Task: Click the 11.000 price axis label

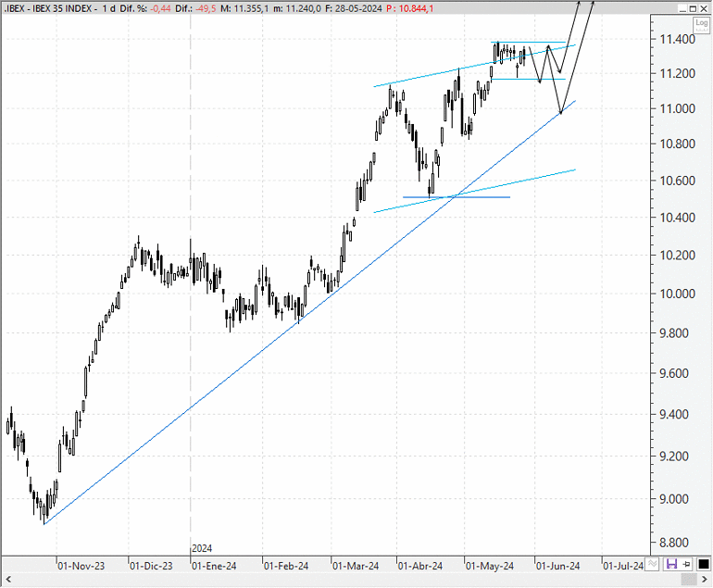Action: click(678, 108)
